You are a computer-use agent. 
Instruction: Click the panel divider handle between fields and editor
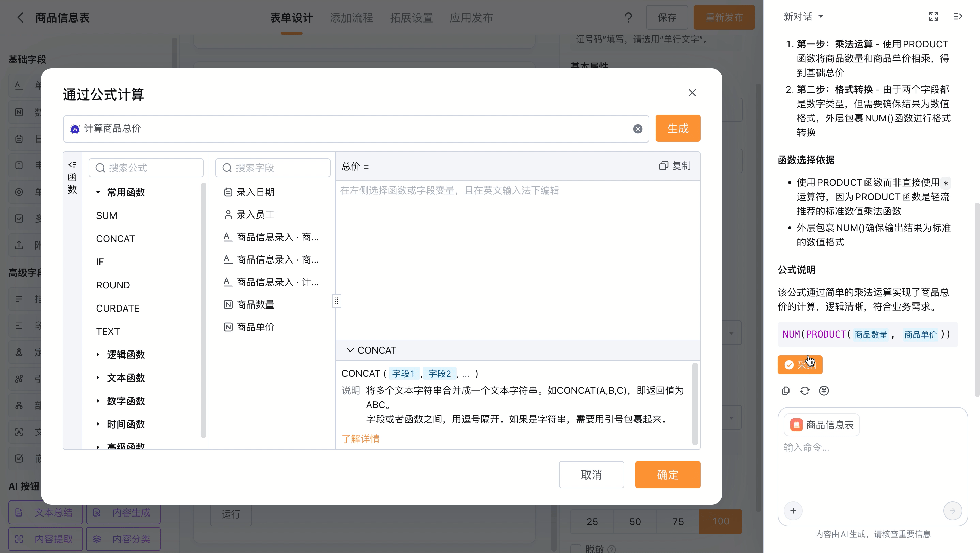[336, 301]
